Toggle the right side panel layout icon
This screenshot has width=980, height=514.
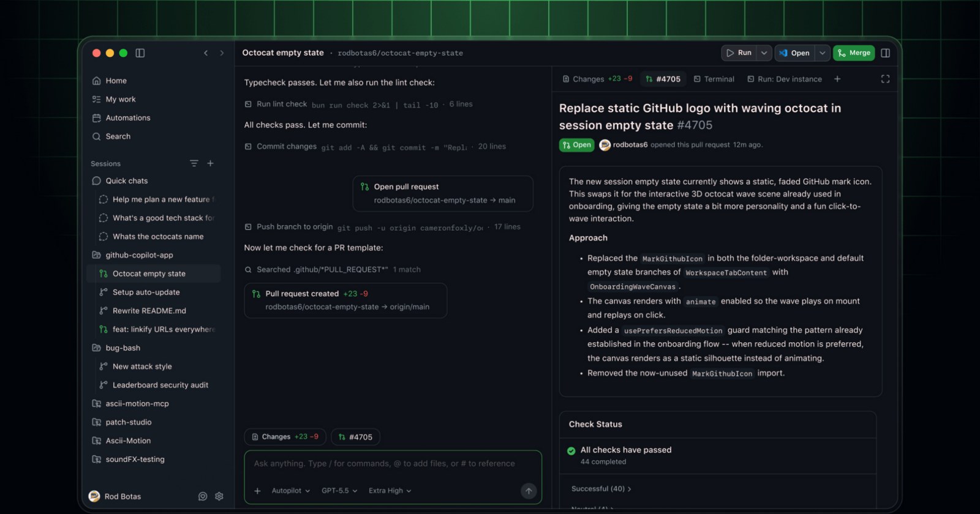(885, 53)
